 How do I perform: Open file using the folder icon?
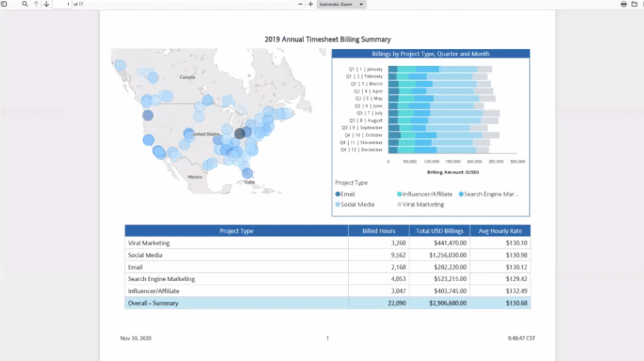click(634, 4)
